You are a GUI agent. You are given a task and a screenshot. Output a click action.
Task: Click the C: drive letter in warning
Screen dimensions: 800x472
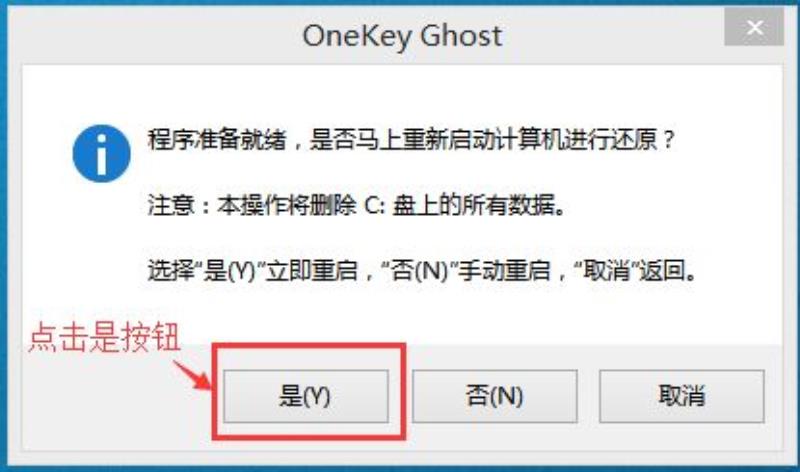coord(374,206)
